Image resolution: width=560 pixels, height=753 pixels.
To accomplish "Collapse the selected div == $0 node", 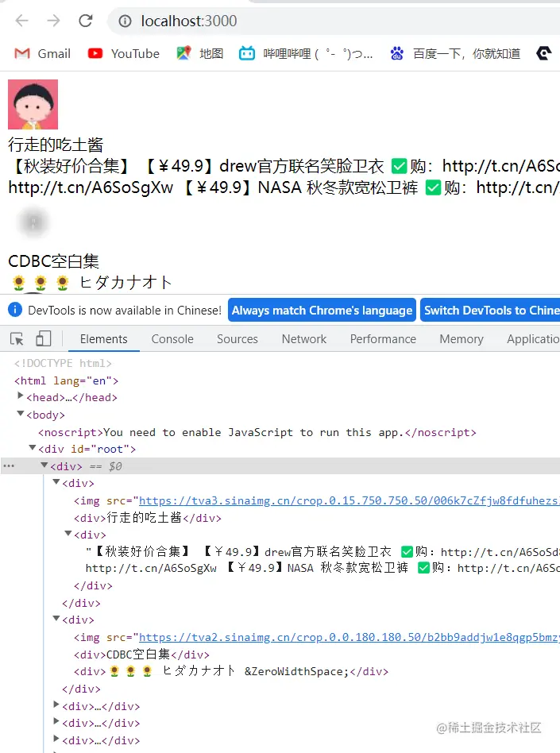I will tap(44, 465).
